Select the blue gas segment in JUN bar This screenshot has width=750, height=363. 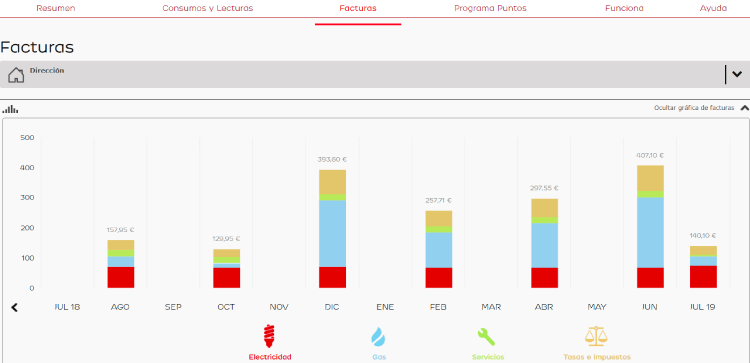pos(651,232)
